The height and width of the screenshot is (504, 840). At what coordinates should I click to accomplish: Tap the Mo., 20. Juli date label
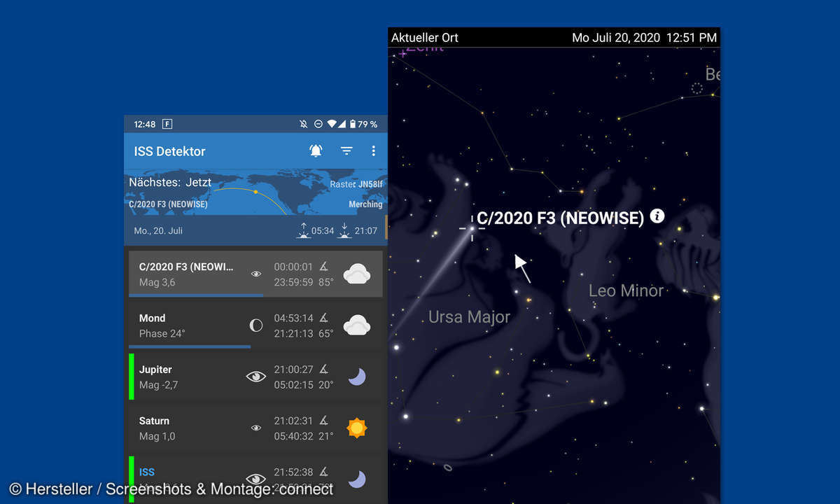coord(158,230)
